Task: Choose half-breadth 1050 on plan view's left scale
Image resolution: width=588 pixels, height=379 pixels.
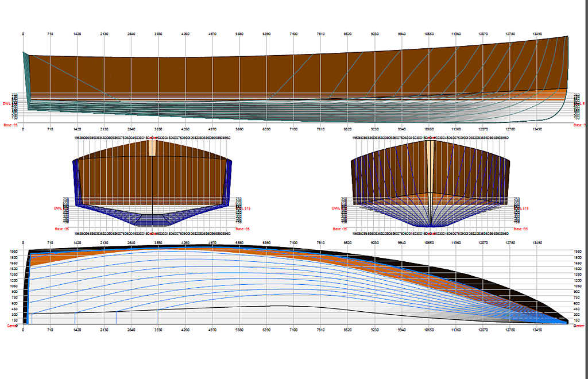Action: coord(14,286)
